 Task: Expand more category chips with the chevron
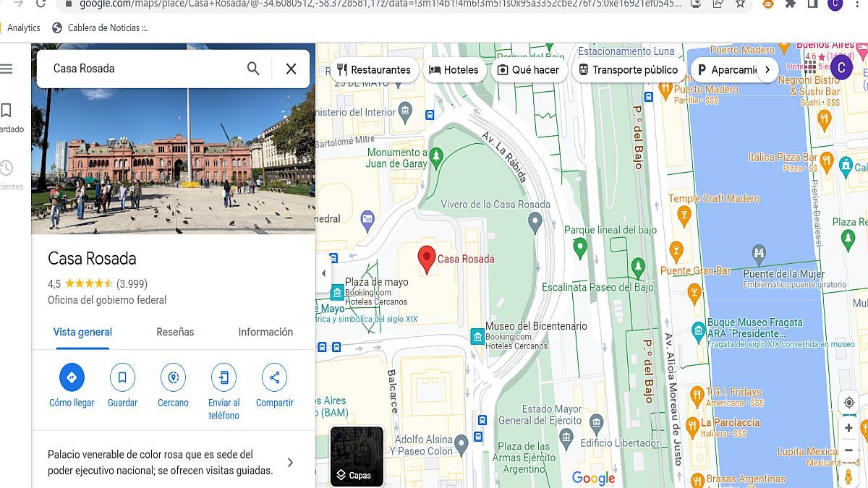[x=768, y=69]
